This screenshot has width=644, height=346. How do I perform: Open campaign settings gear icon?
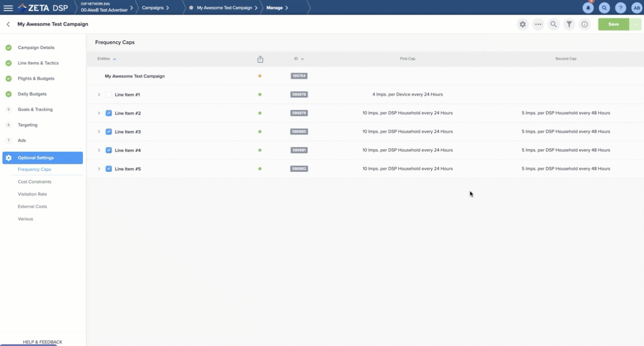523,24
